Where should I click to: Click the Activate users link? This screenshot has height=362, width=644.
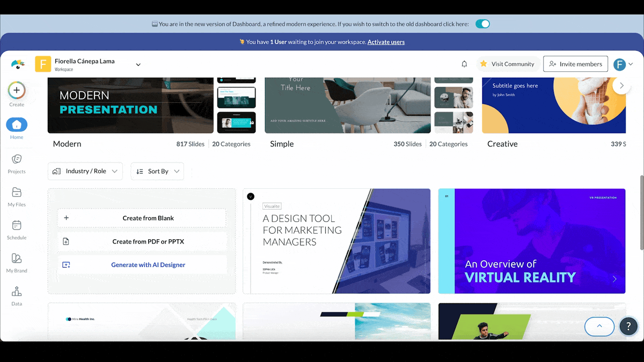pyautogui.click(x=386, y=42)
